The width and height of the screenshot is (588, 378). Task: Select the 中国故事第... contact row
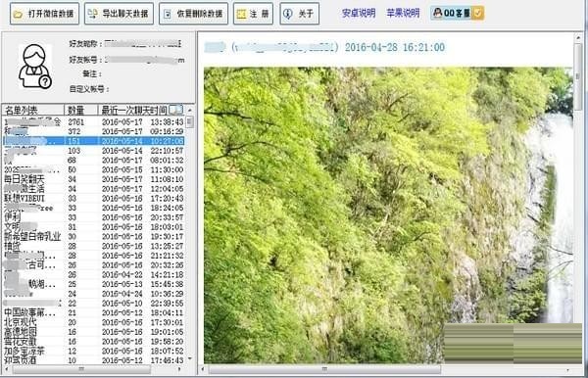[x=94, y=312]
